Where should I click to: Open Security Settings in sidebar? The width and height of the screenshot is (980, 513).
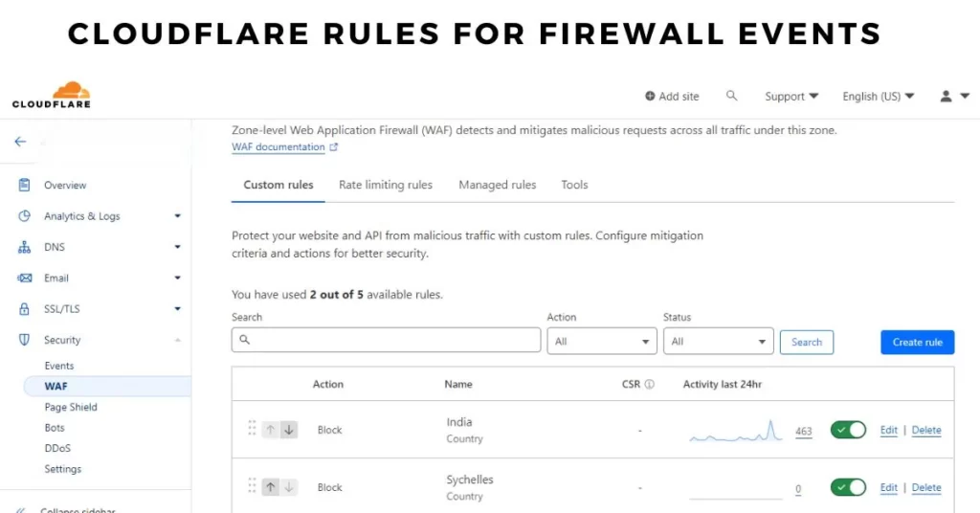click(x=62, y=469)
